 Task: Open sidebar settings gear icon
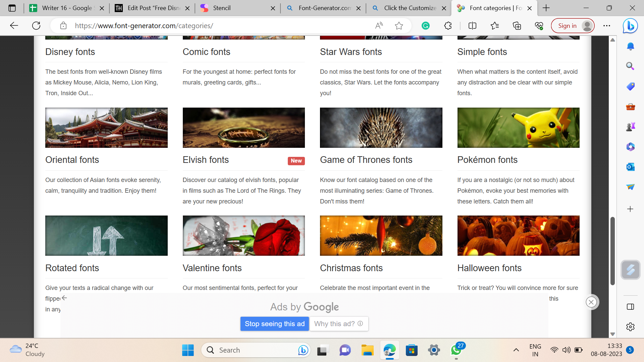(630, 326)
